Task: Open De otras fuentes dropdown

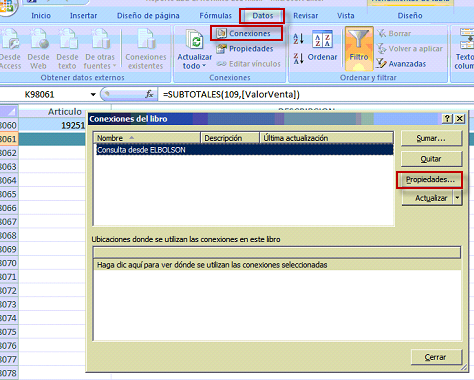Action: (100, 49)
